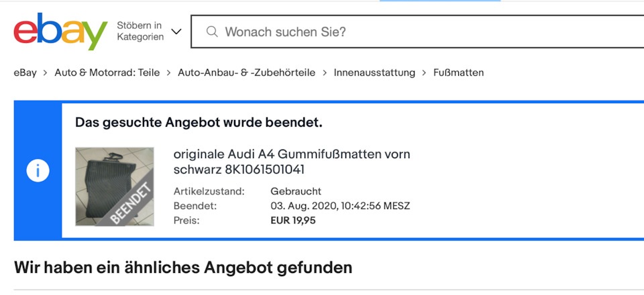Select the Wir haben ein ähnliches Angebot heading
Viewport: 644px width, 295px height.
click(x=183, y=268)
